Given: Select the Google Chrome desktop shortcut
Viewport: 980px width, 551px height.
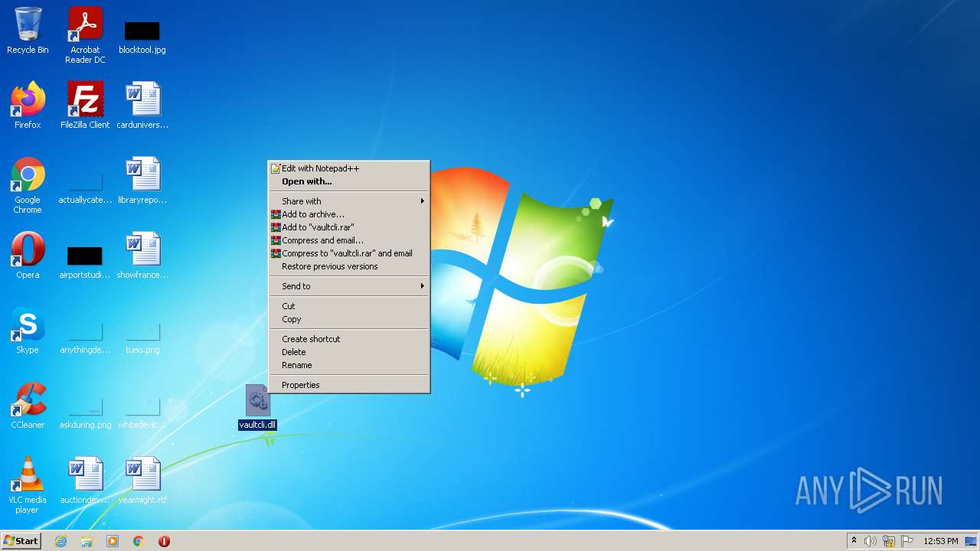Looking at the screenshot, I should pyautogui.click(x=28, y=185).
